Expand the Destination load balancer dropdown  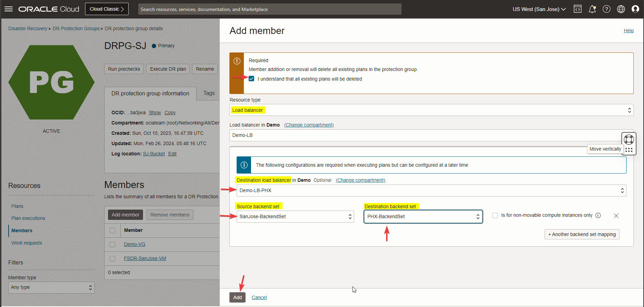click(431, 190)
